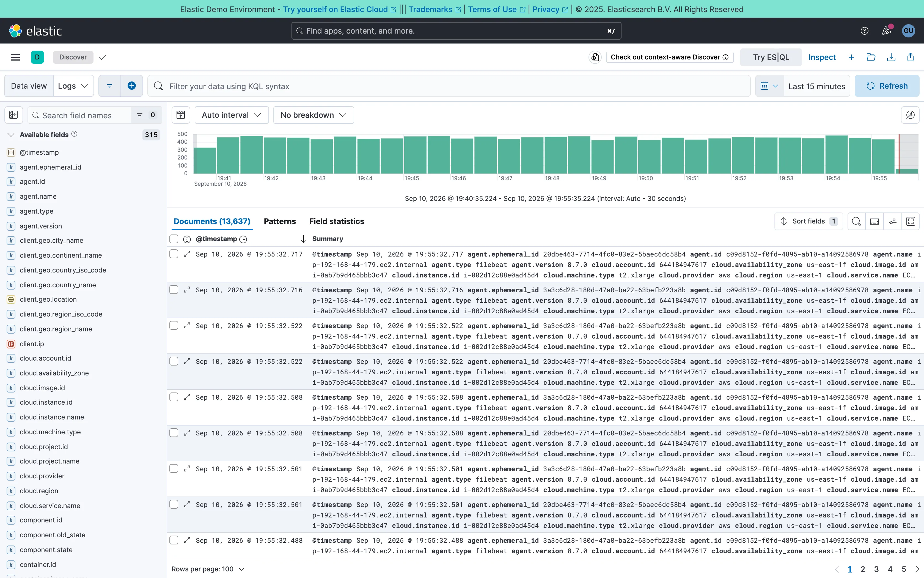Open the filter options menu icon
The image size is (924, 578).
coord(109,86)
